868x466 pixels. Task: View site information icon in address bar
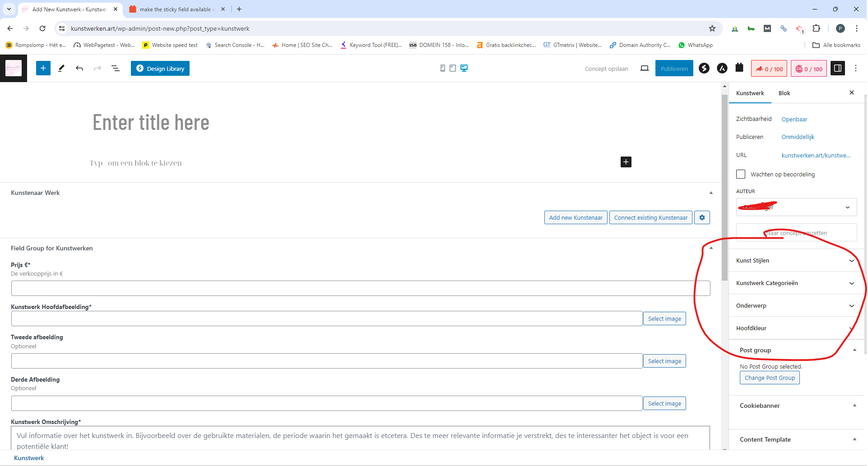62,28
